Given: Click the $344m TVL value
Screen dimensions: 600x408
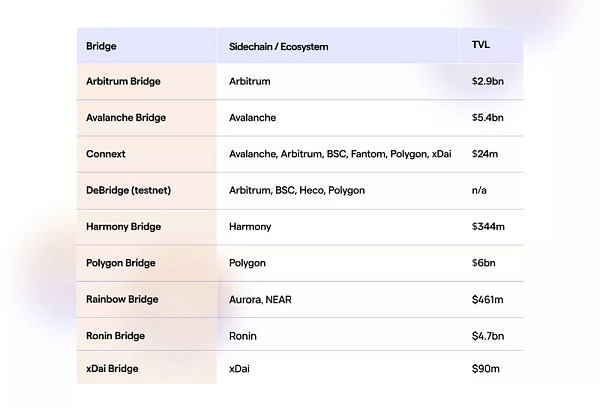Looking at the screenshot, I should point(488,227).
